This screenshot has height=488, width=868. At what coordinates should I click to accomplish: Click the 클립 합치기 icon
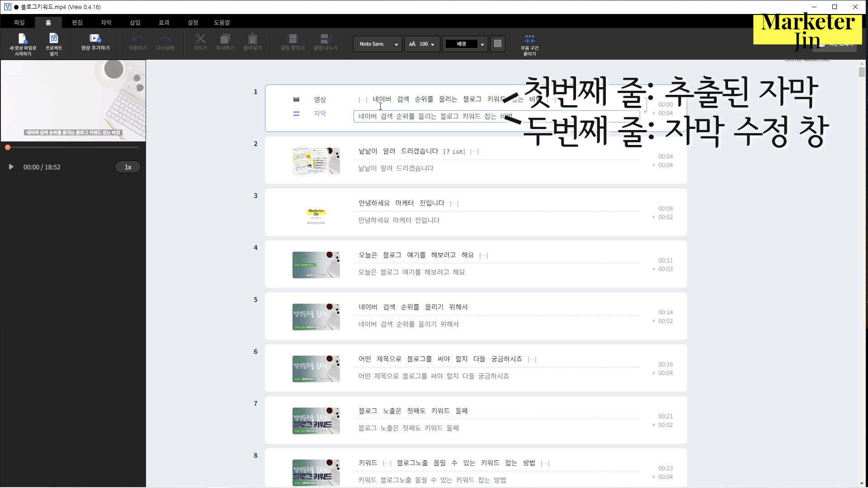[x=292, y=39]
